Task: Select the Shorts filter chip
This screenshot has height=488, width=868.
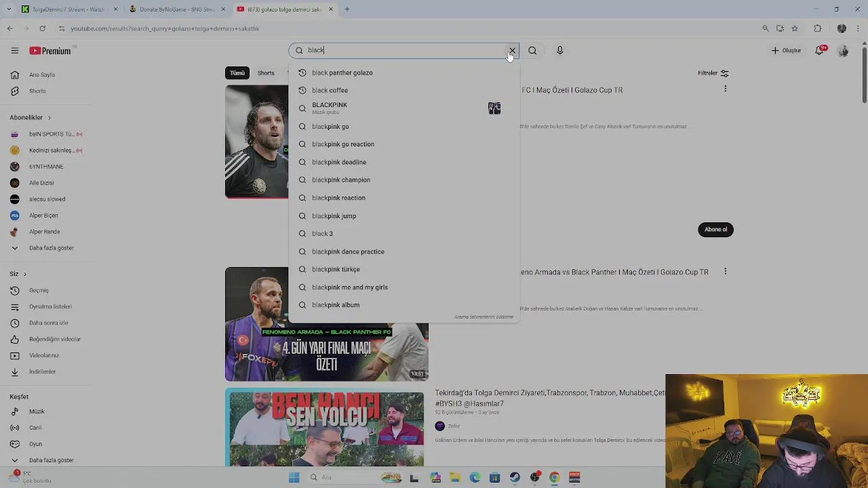Action: (266, 73)
